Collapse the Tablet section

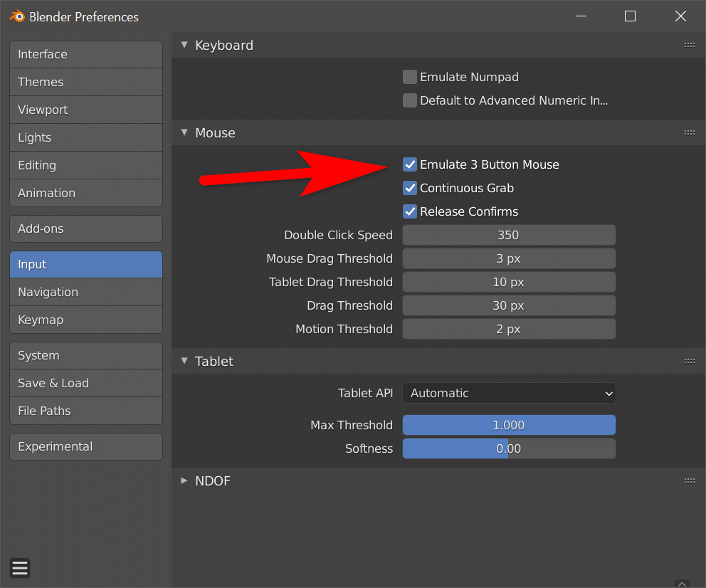[184, 361]
